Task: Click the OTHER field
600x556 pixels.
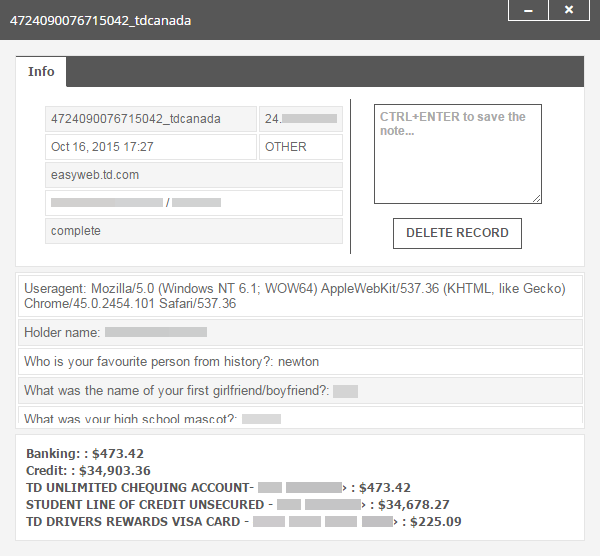Action: coord(301,147)
